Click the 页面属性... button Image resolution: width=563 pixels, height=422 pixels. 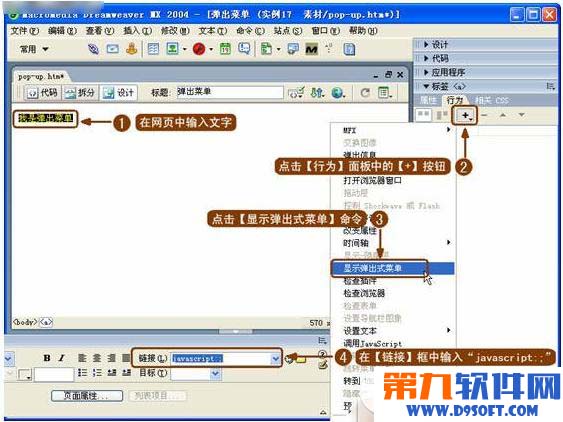[x=87, y=396]
